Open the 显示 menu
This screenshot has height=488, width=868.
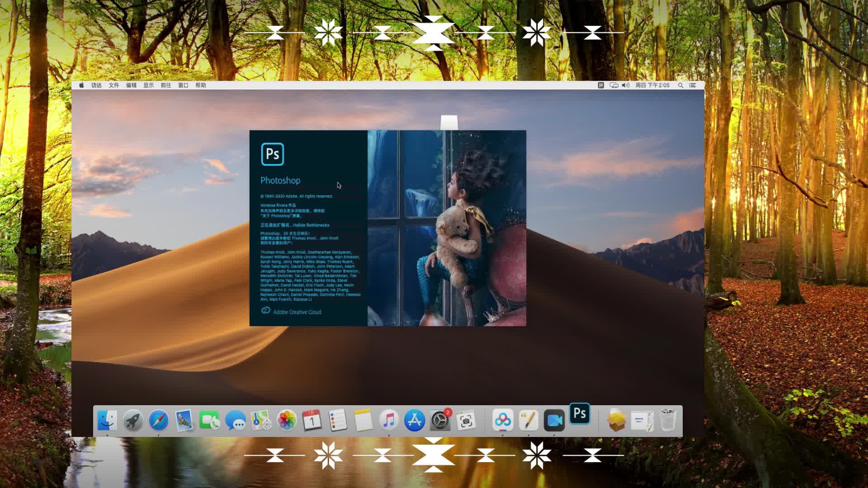149,85
